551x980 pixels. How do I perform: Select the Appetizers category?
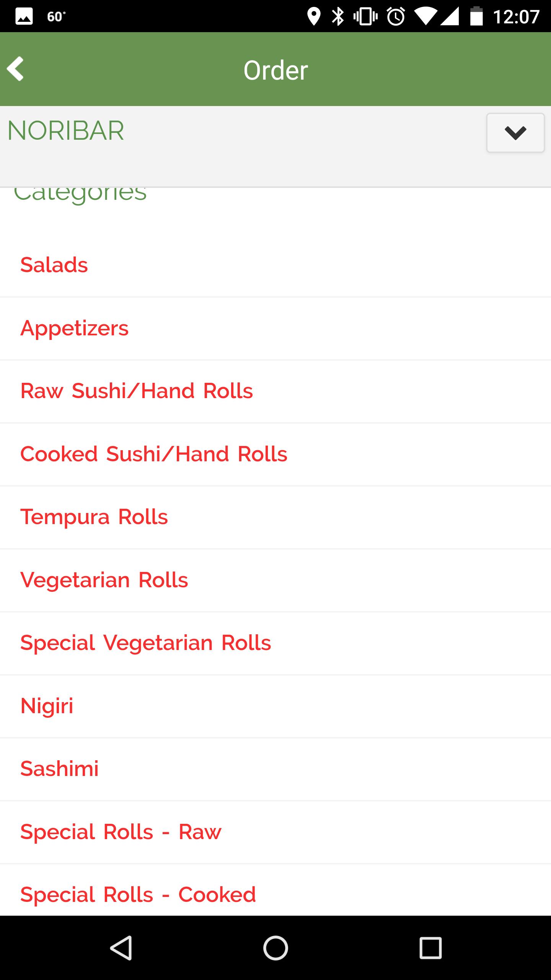coord(75,328)
